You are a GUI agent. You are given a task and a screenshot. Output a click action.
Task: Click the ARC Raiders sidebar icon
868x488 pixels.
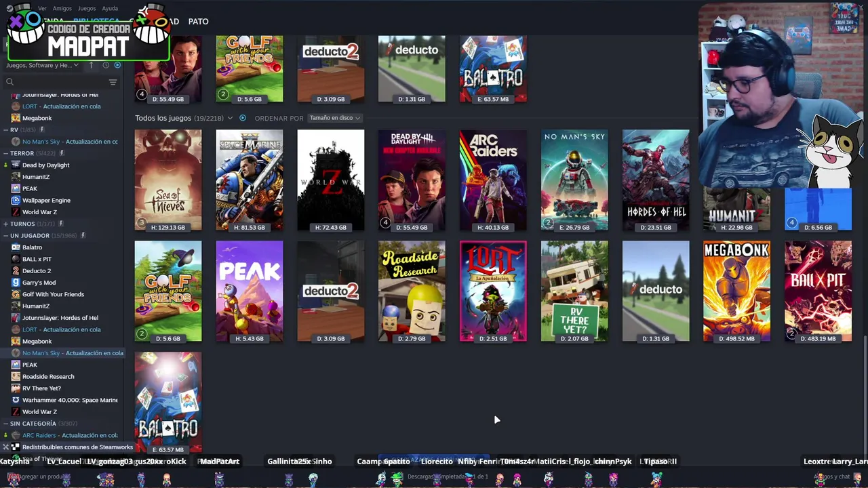[x=16, y=435]
